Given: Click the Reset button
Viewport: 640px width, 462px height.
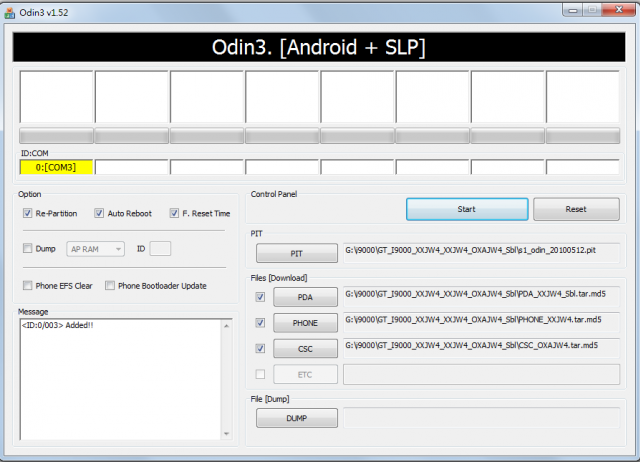Looking at the screenshot, I should 576,209.
